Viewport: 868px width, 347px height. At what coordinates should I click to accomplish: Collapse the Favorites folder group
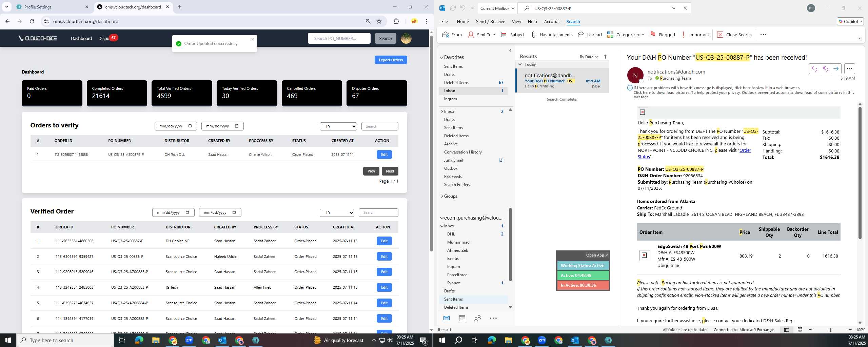pyautogui.click(x=442, y=58)
